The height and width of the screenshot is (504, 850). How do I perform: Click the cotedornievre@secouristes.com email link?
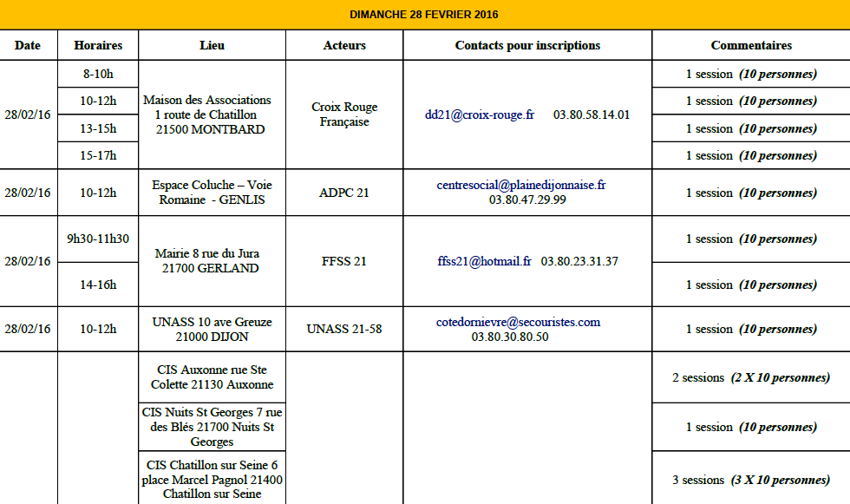click(519, 322)
